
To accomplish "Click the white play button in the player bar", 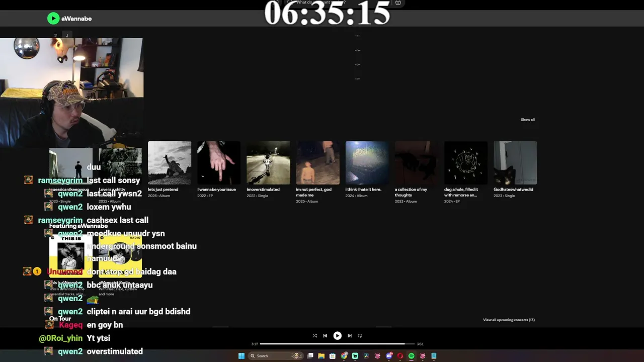I will (338, 336).
